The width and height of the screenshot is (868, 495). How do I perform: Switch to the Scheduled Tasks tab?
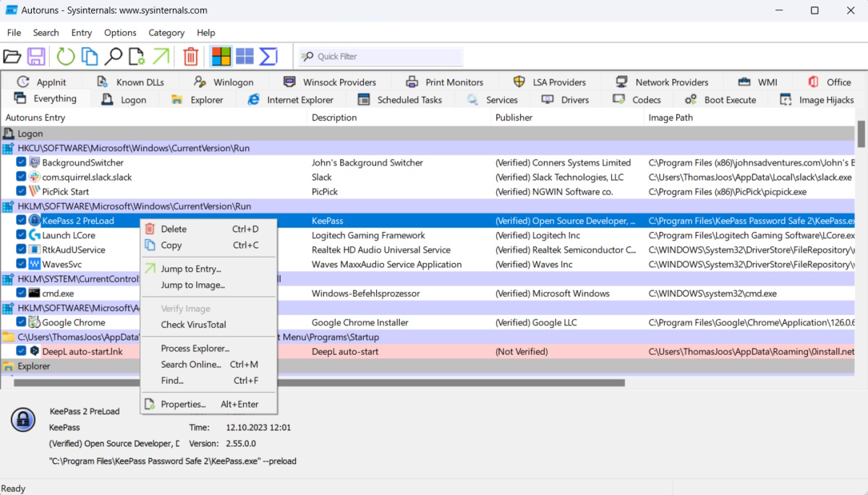(400, 100)
